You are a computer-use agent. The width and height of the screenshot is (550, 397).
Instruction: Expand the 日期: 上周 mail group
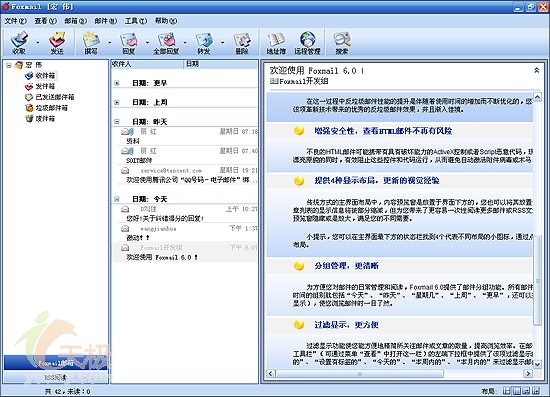coord(117,102)
